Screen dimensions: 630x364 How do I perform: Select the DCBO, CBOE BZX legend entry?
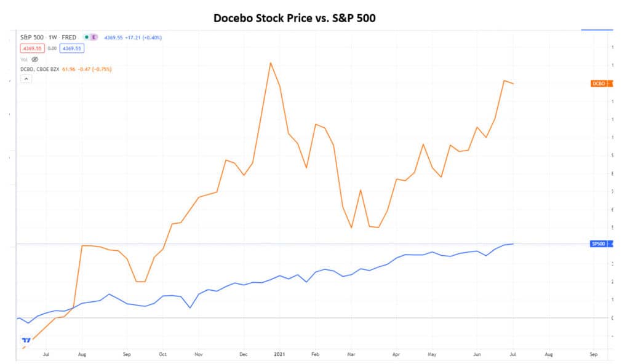point(40,69)
